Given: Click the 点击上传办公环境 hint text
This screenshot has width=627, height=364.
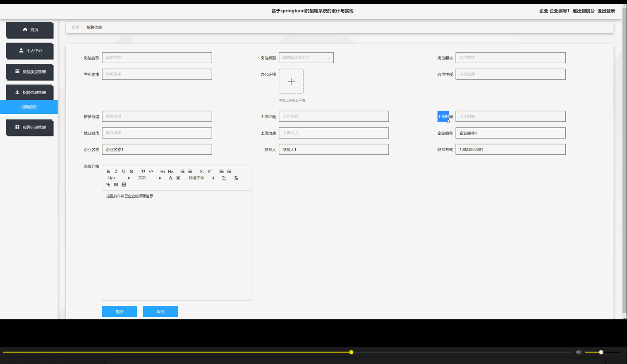Looking at the screenshot, I should click(x=292, y=101).
